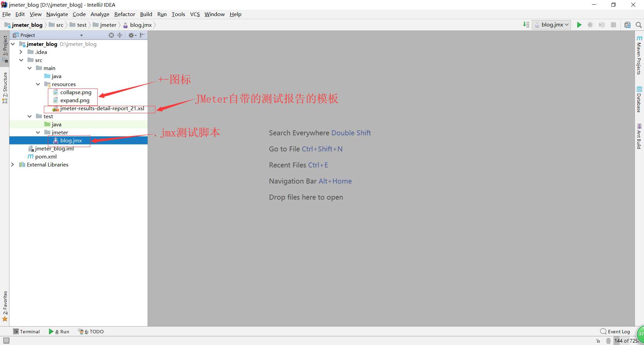The width and height of the screenshot is (644, 345).
Task: Click the Search Everywhere magnifier icon
Action: 639,25
